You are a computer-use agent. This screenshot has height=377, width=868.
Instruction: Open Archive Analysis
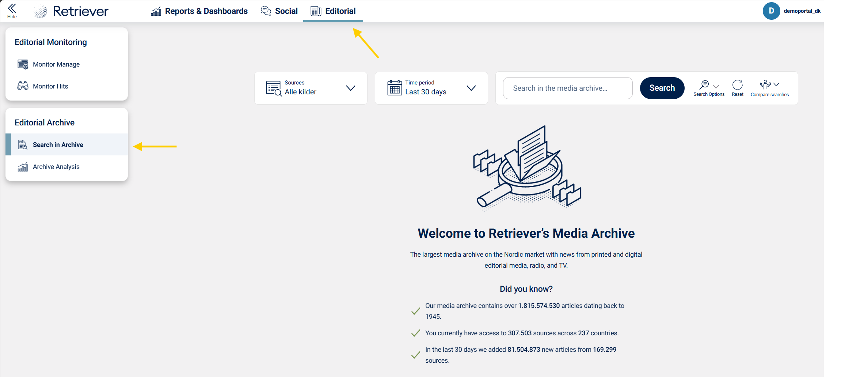66,167
